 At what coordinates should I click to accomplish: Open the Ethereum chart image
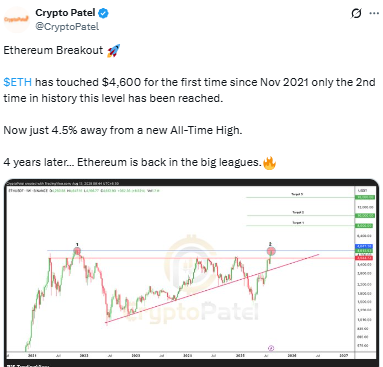pyautogui.click(x=192, y=273)
